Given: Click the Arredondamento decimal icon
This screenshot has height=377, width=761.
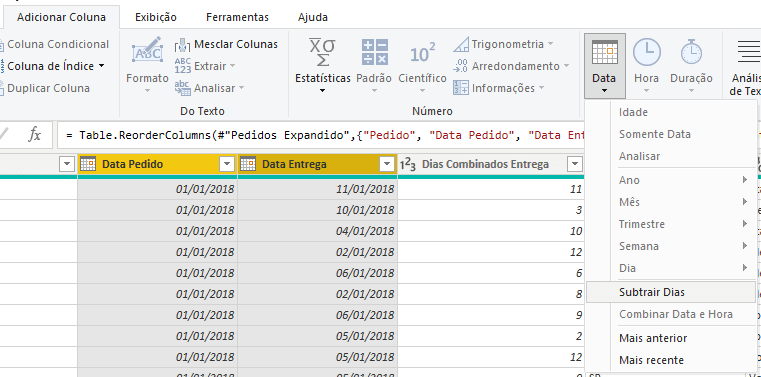Looking at the screenshot, I should (x=461, y=66).
